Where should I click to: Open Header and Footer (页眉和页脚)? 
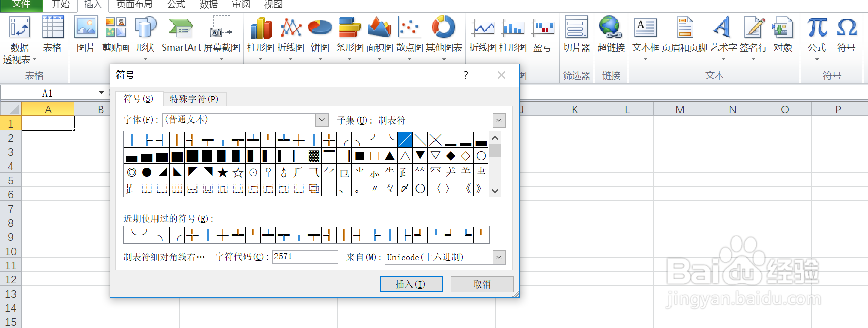[685, 34]
